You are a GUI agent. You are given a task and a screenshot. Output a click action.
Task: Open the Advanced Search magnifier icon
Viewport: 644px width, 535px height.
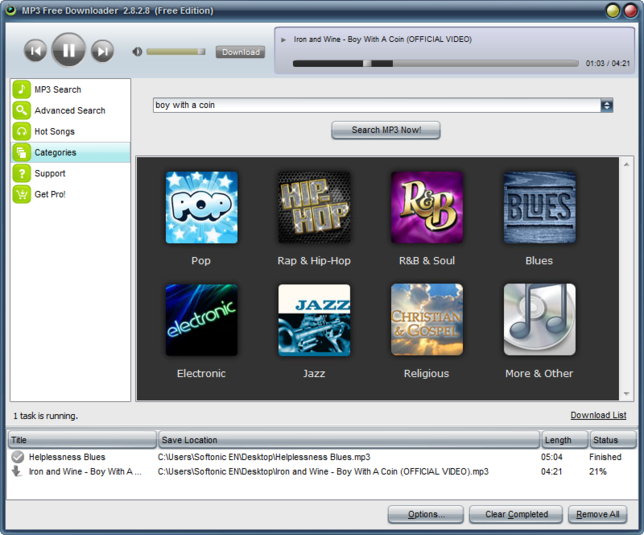(x=21, y=110)
